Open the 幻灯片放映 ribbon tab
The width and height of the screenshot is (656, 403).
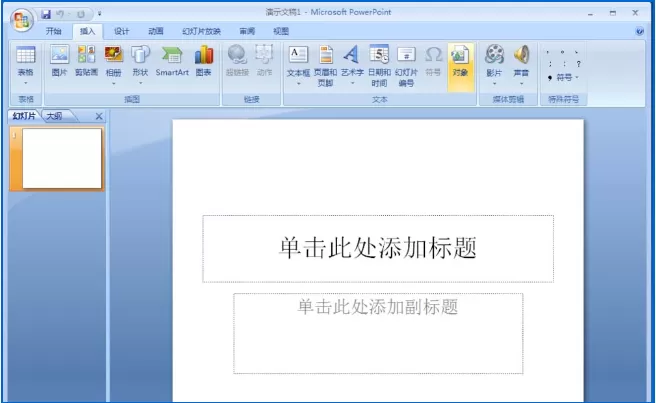[x=201, y=31]
